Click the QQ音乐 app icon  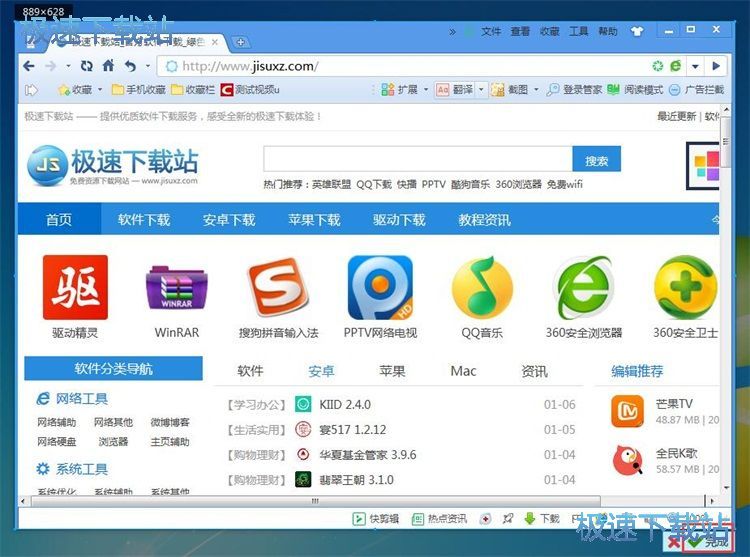click(482, 288)
